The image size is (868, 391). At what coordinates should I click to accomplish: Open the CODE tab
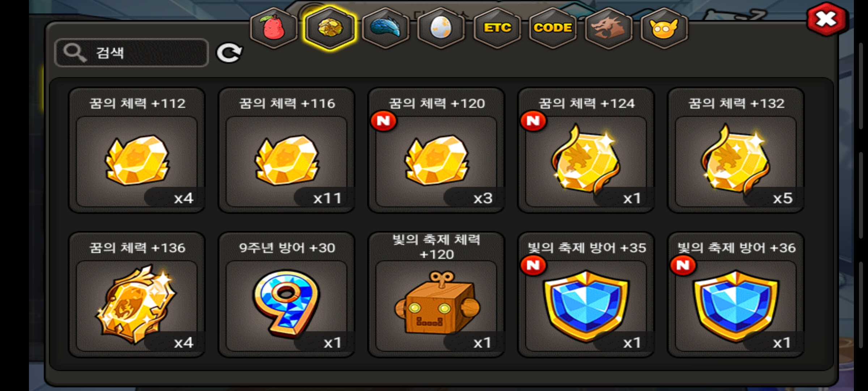553,28
